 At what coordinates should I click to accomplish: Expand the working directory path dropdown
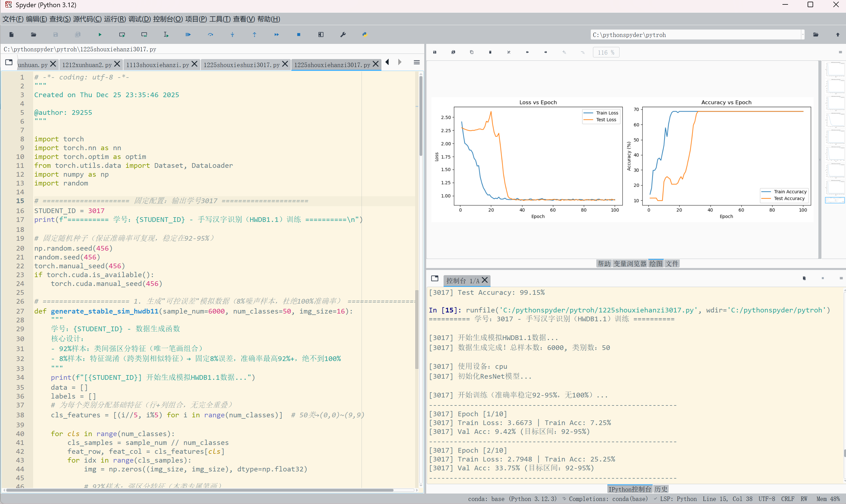point(803,35)
